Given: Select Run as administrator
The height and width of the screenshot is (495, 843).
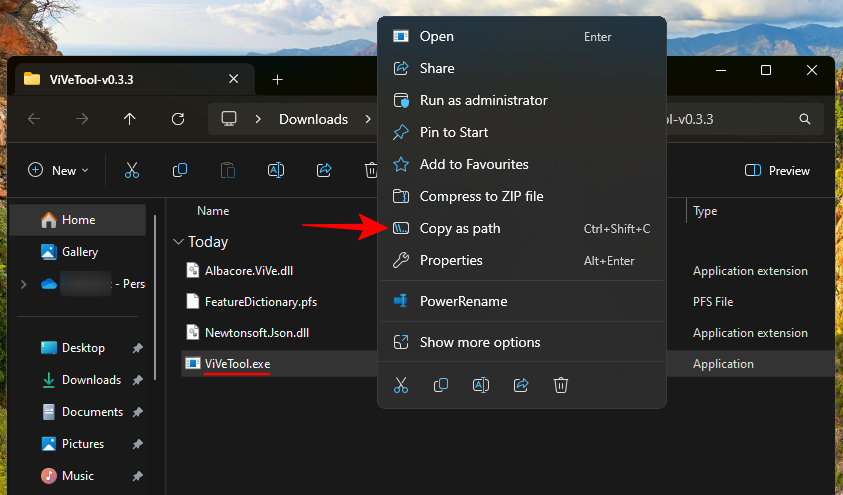Looking at the screenshot, I should coord(483,100).
